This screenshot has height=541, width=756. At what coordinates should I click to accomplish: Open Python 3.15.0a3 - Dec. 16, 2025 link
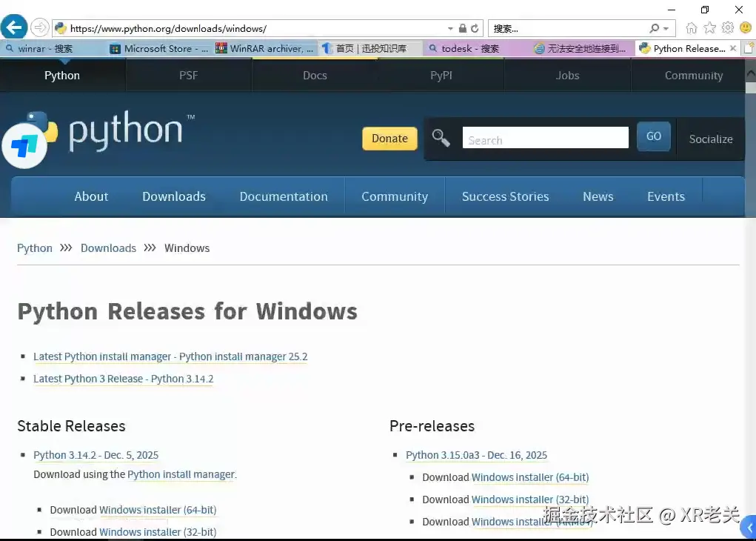click(476, 455)
